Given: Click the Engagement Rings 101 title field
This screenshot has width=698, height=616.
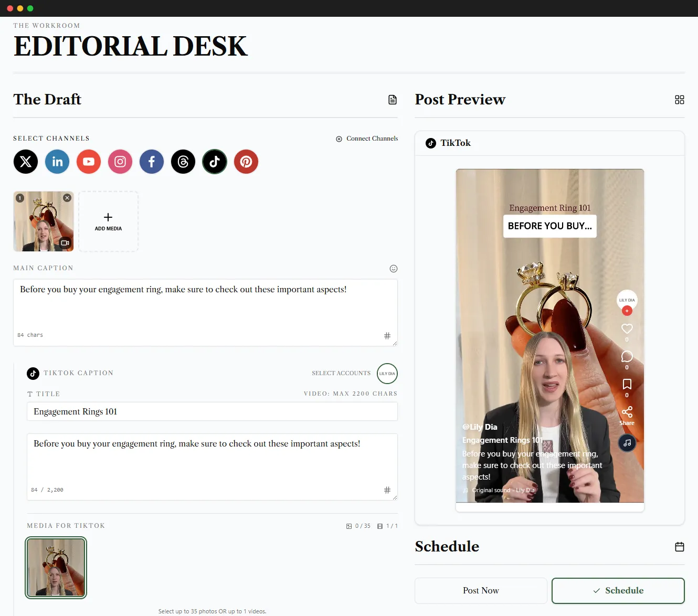Looking at the screenshot, I should tap(212, 411).
